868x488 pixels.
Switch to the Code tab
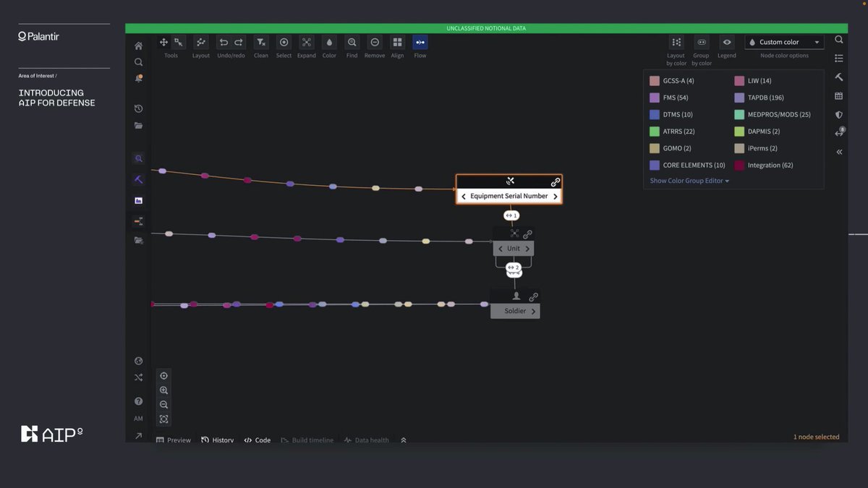click(258, 440)
